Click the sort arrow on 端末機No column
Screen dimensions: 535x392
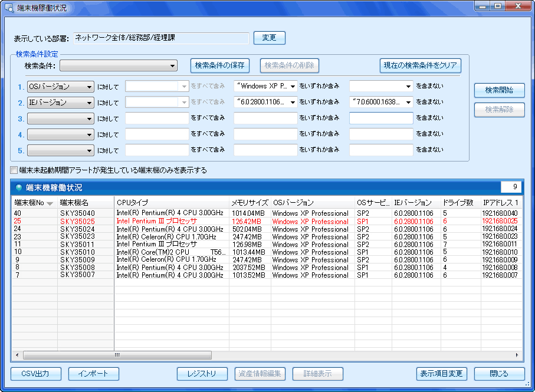click(50, 203)
